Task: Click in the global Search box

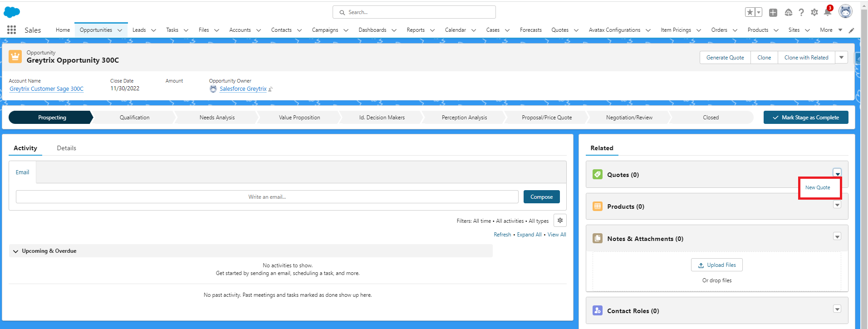Action: 414,12
